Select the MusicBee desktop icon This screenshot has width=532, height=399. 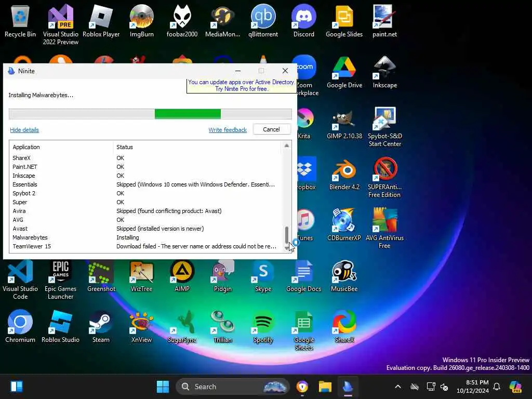point(344,276)
